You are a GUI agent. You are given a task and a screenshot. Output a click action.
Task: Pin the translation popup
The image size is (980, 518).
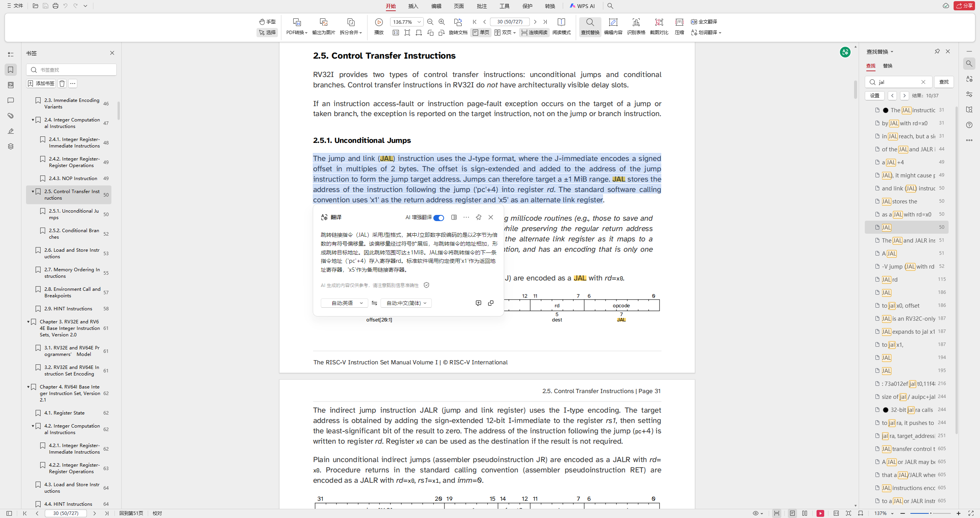(479, 217)
